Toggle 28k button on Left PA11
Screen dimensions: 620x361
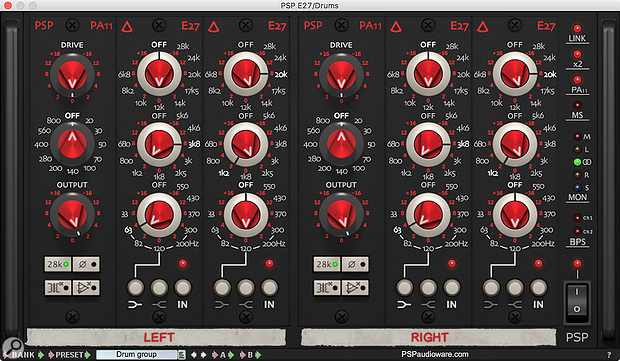tap(58, 264)
